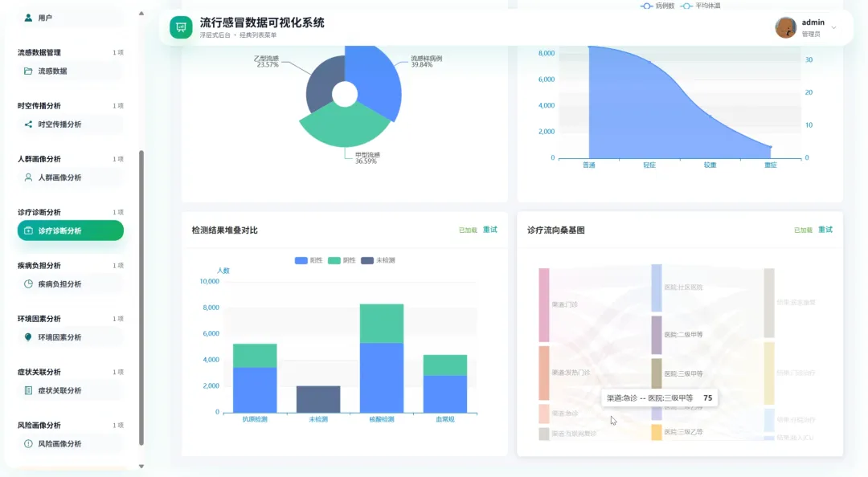
Task: Click the 普通 point on area chart
Action: tap(589, 47)
